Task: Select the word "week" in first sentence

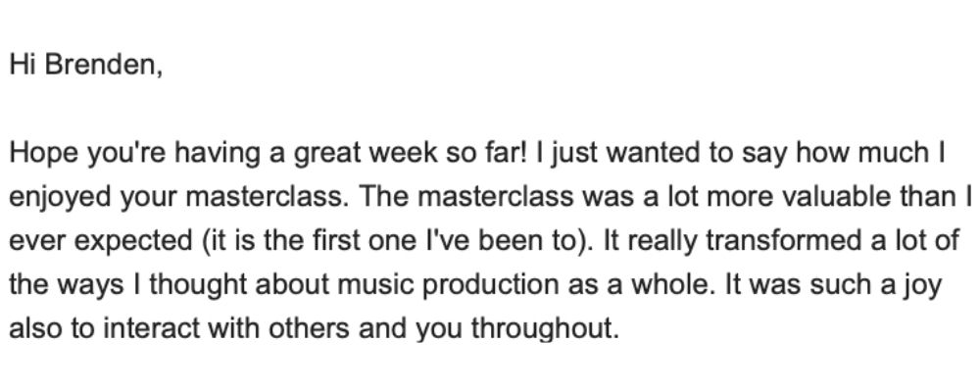Action: tap(386, 157)
